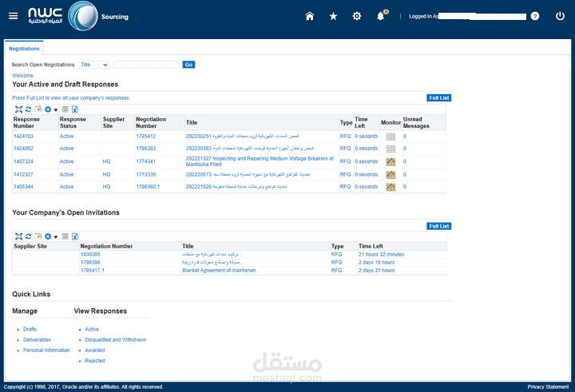Viewport: 575px width, 392px height.
Task: Open Deliverables quick link
Action: click(x=37, y=340)
